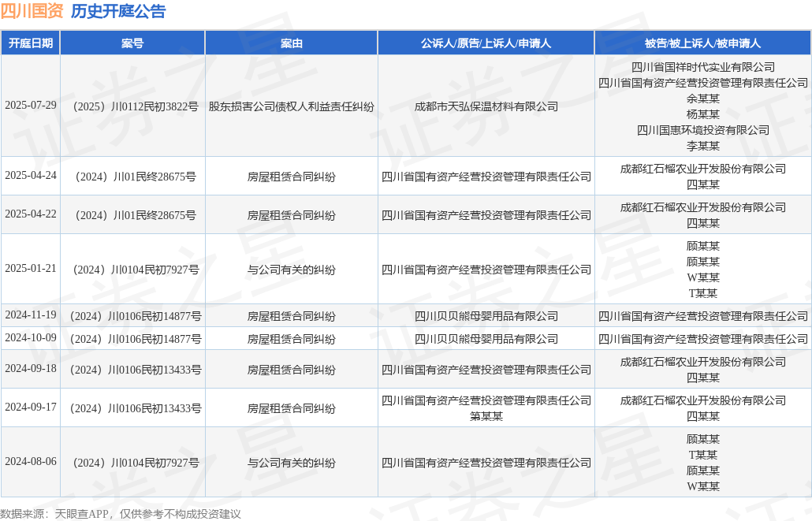This screenshot has height=521, width=812.
Task: Click plaintiff "成都市天弘保温材料有限公司"
Action: tap(486, 106)
